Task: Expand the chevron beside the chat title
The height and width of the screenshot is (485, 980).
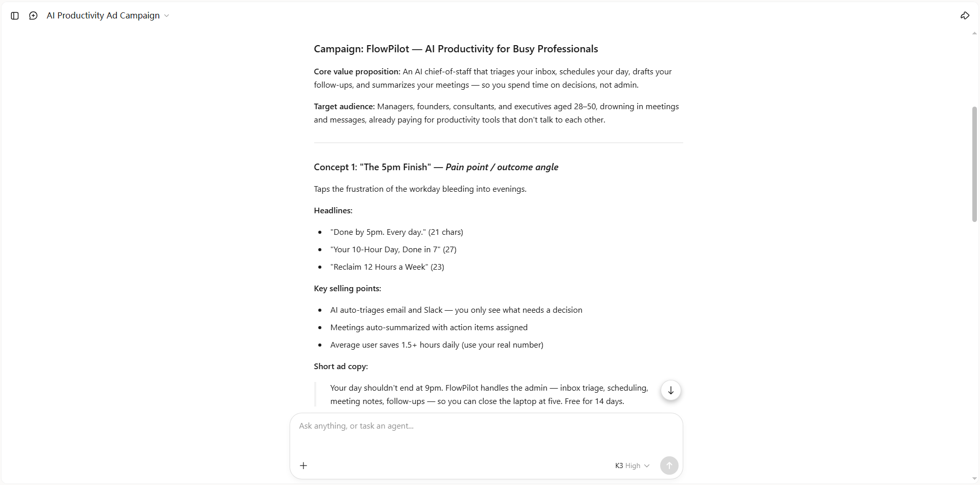Action: point(166,16)
